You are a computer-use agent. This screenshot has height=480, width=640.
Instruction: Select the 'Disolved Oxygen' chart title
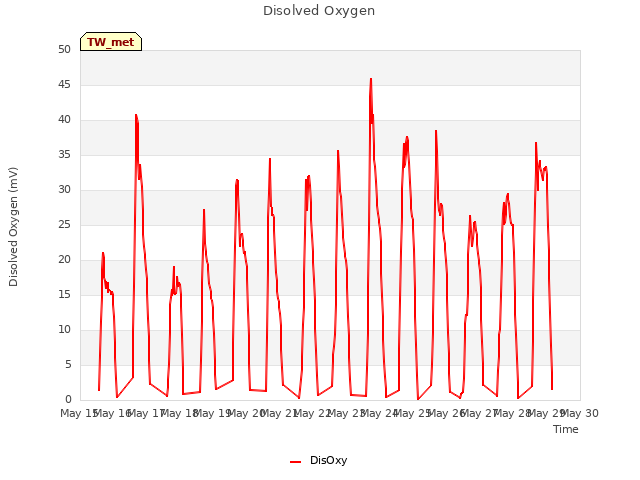click(319, 11)
